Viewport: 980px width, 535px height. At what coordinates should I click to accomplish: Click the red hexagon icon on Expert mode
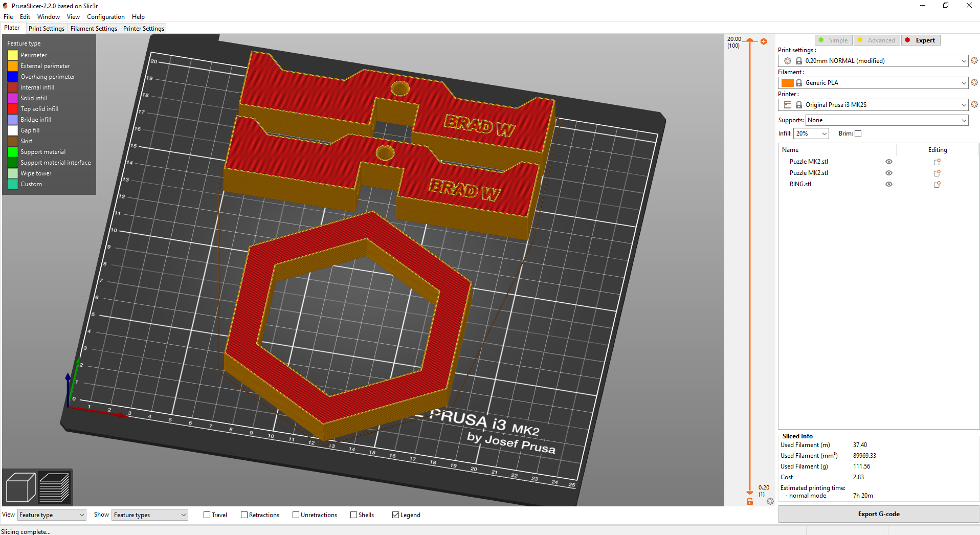coord(907,40)
